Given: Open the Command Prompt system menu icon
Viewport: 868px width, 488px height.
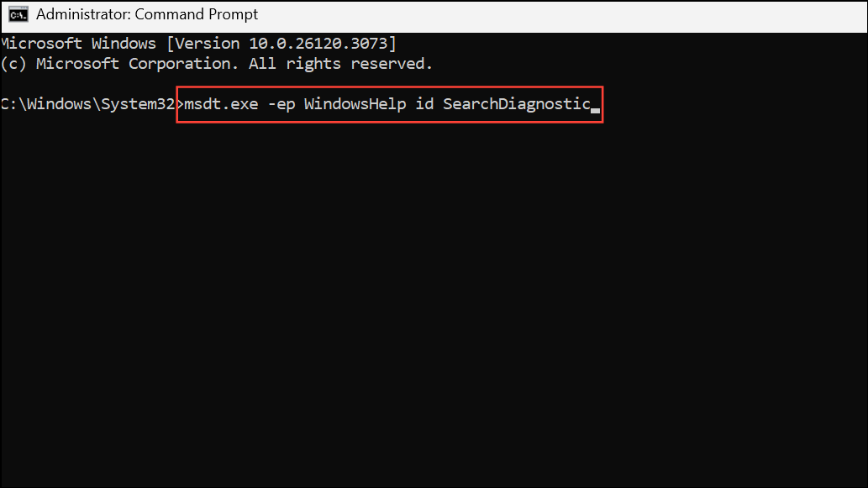Looking at the screenshot, I should 18,14.
